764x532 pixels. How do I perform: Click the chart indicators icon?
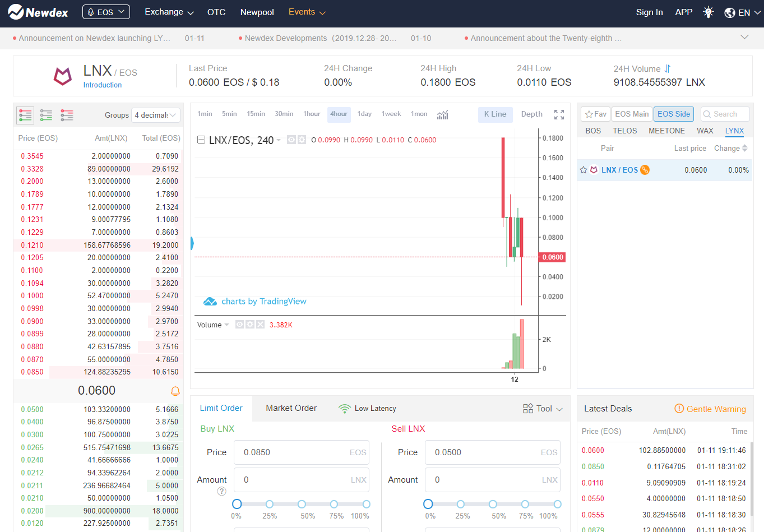coord(442,114)
